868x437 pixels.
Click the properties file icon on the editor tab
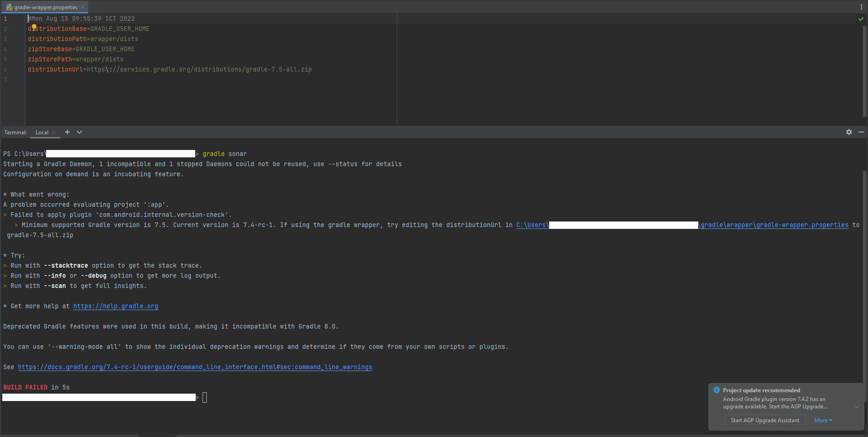[10, 7]
